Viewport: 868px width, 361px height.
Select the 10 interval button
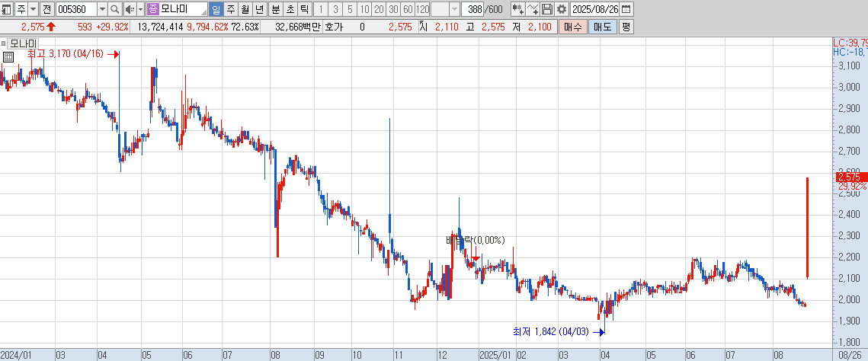point(364,9)
